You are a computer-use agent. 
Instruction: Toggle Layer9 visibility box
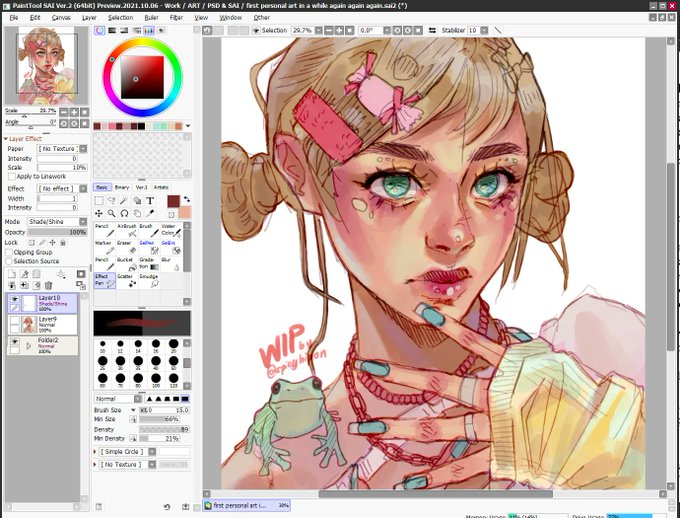point(15,320)
